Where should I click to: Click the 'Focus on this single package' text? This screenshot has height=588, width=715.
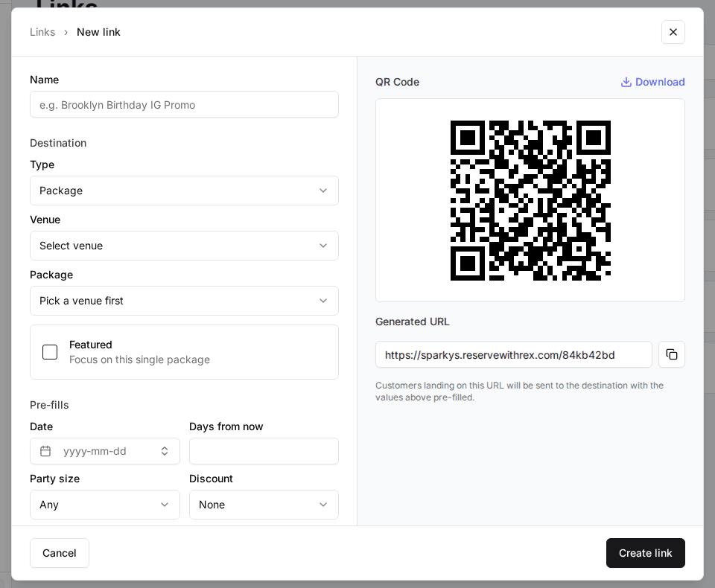[x=139, y=359]
